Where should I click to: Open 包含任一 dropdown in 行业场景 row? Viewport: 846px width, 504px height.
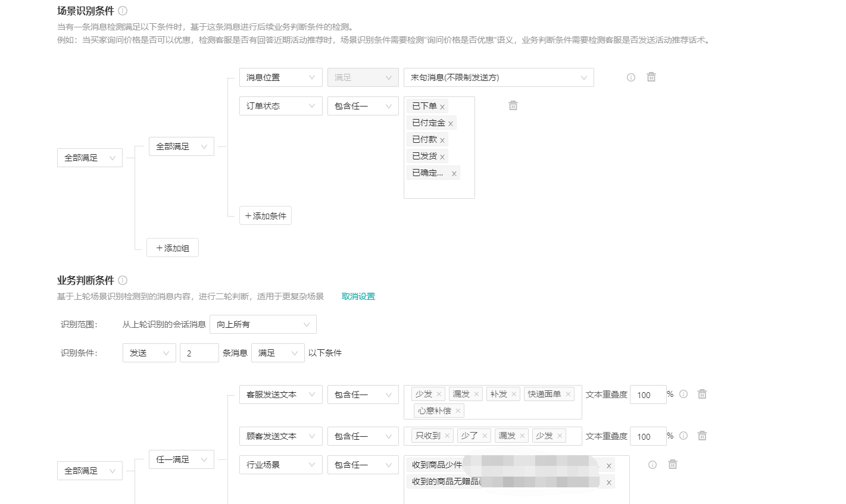(363, 465)
